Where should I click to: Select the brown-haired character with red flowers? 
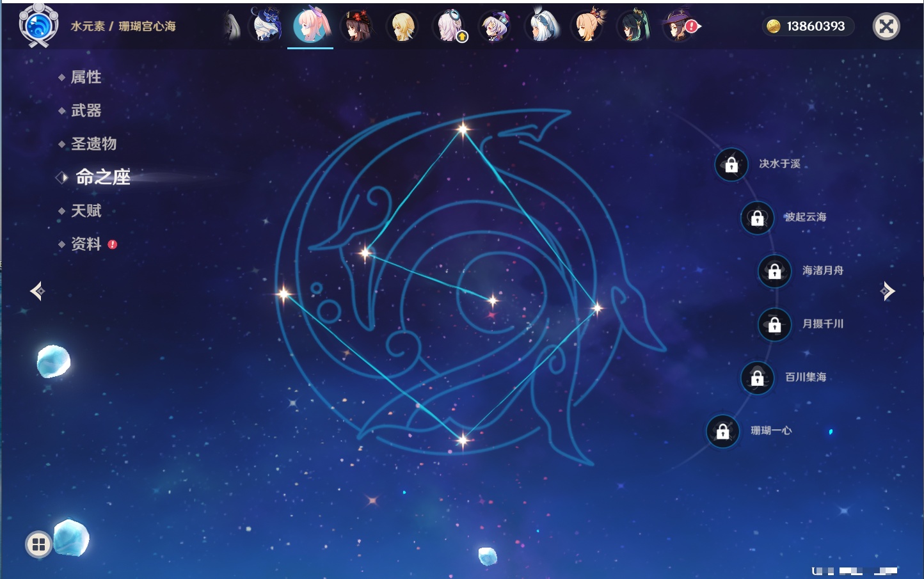click(356, 26)
